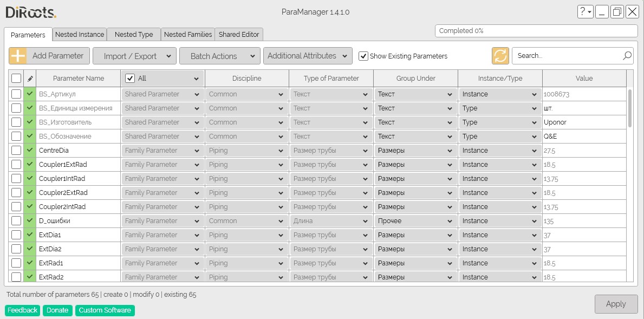
Task: Click the orange refresh parameters icon
Action: [500, 56]
